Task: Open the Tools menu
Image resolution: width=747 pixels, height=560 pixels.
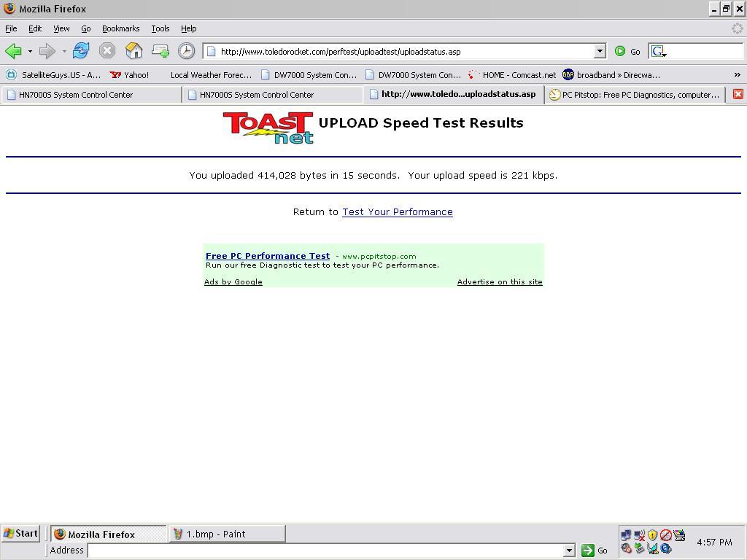Action: click(x=160, y=28)
